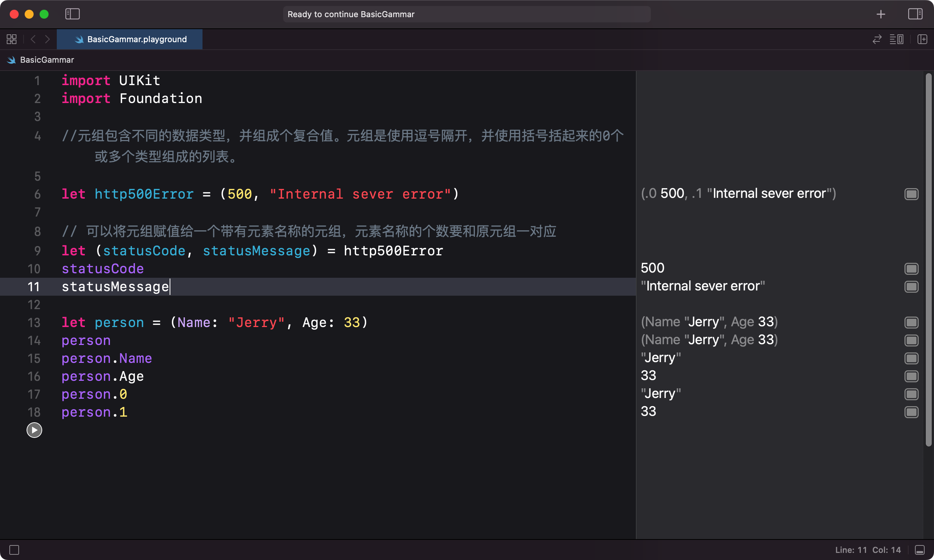Run playground with the play button
Viewport: 934px width, 560px height.
pyautogui.click(x=34, y=430)
